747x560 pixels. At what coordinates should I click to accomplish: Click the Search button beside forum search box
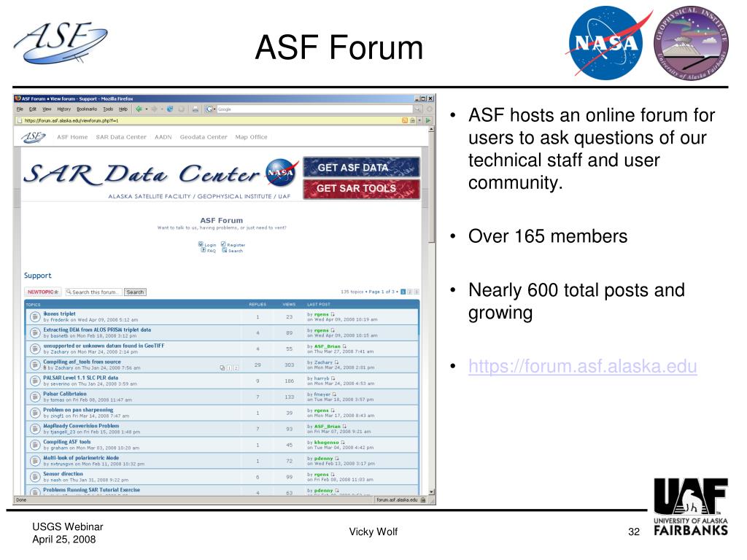[135, 292]
